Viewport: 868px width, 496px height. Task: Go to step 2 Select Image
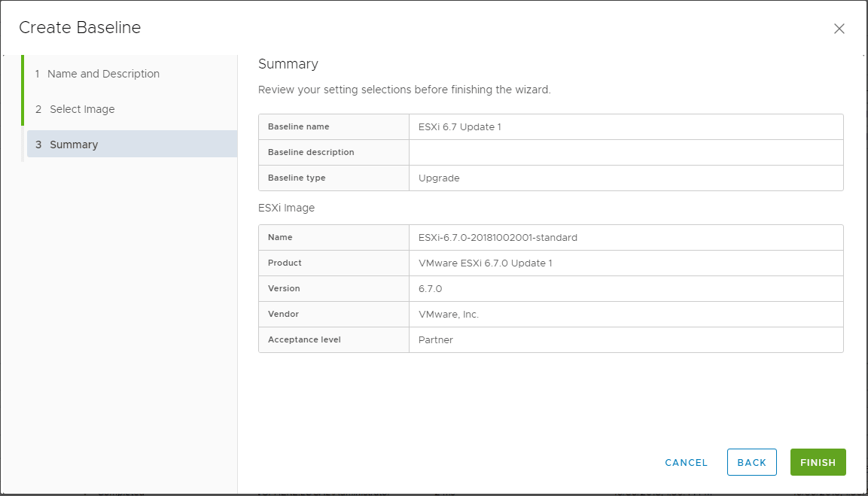coord(75,109)
